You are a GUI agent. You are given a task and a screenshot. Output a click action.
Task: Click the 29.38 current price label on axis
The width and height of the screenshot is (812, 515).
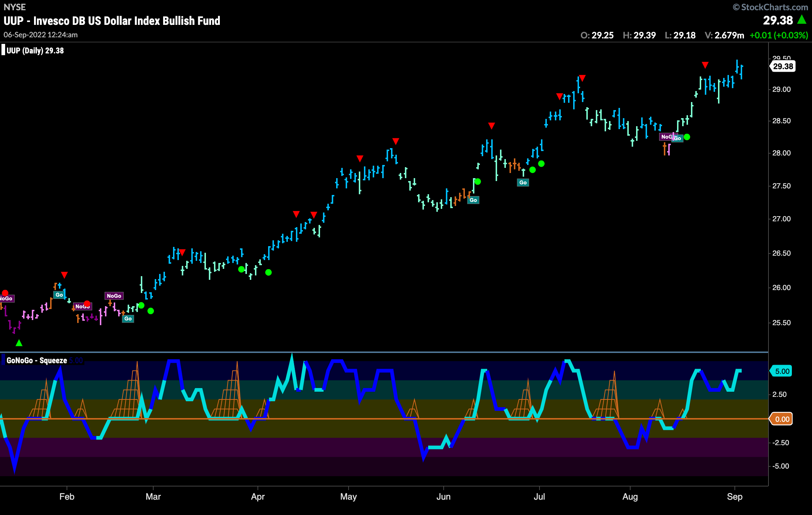point(782,66)
